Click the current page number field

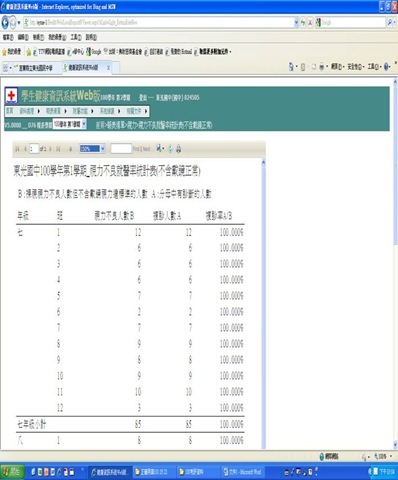pos(34,149)
